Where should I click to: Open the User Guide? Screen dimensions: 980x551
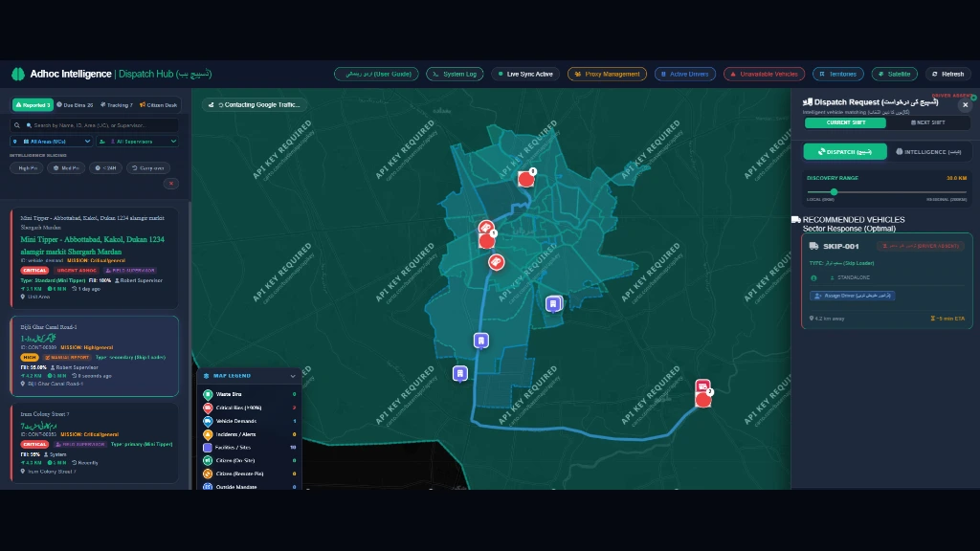[x=377, y=74]
